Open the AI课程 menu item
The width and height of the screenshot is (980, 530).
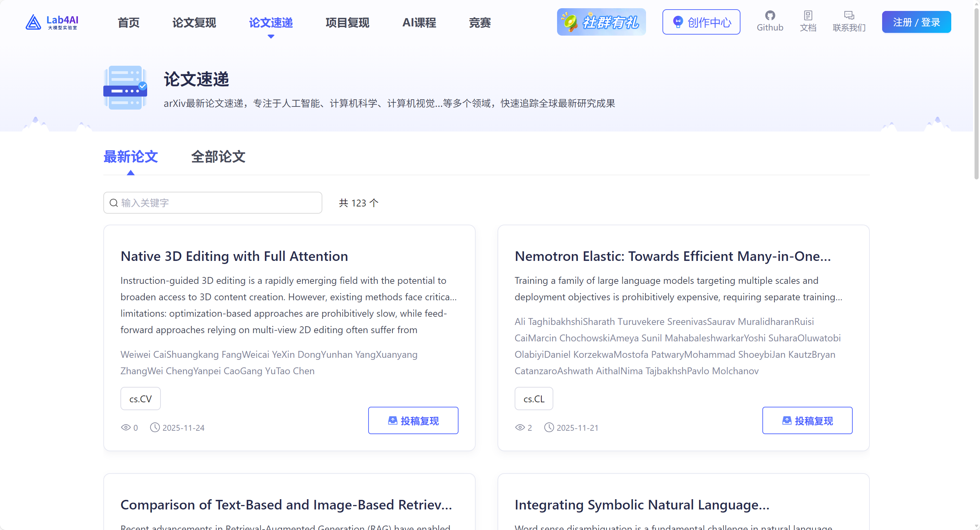point(419,23)
